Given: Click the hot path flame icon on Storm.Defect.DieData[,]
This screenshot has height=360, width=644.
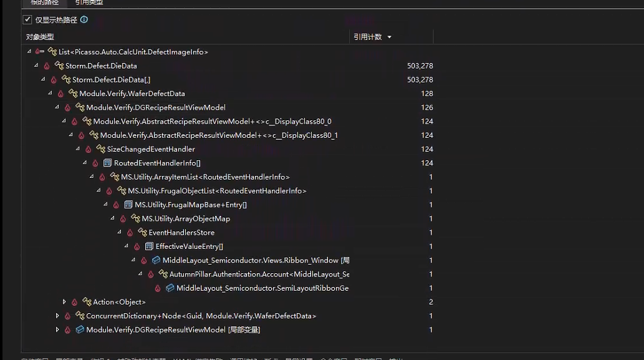Looking at the screenshot, I should click(x=54, y=80).
